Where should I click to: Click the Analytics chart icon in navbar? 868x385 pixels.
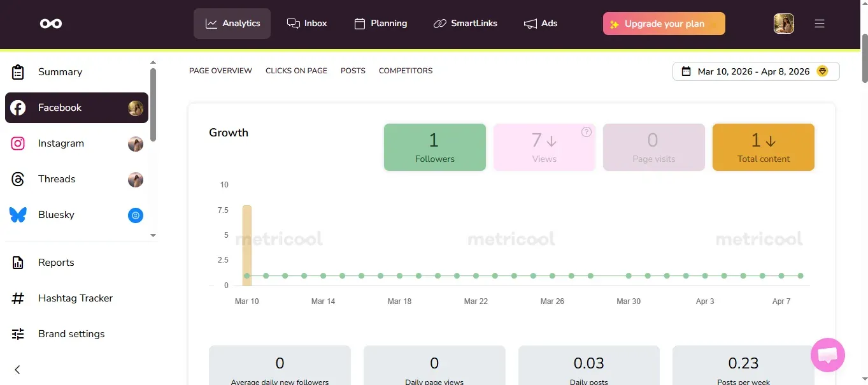tap(211, 24)
